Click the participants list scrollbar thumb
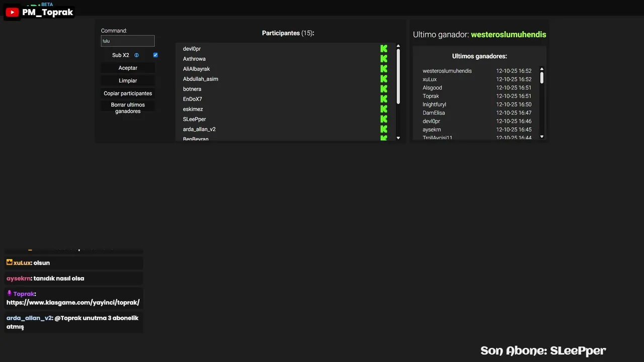The width and height of the screenshot is (644, 362). pos(398,77)
